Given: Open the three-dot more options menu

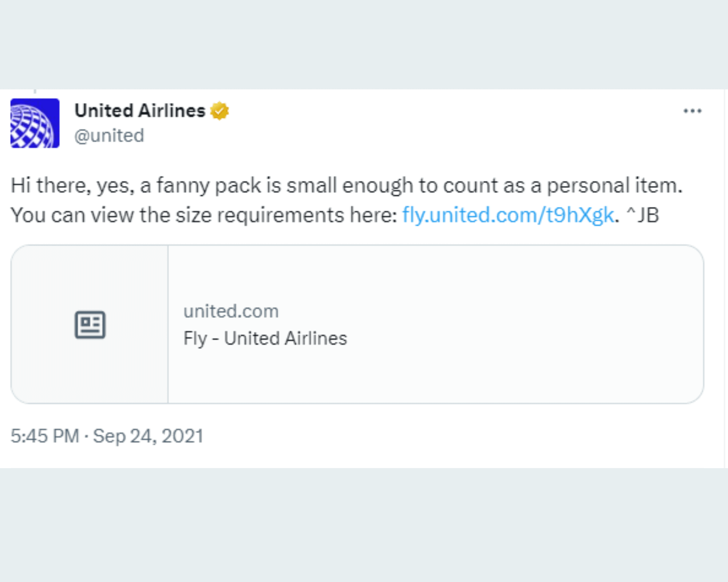Looking at the screenshot, I should pyautogui.click(x=692, y=111).
